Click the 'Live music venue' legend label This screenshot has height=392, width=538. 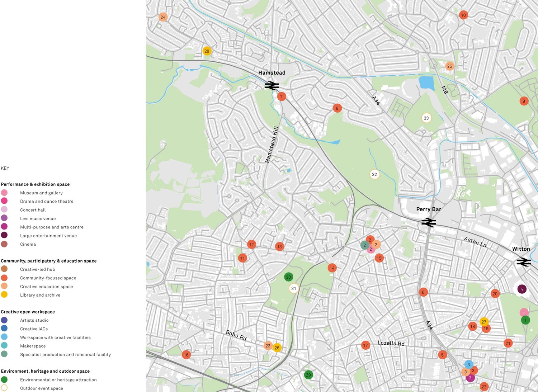coord(38,219)
